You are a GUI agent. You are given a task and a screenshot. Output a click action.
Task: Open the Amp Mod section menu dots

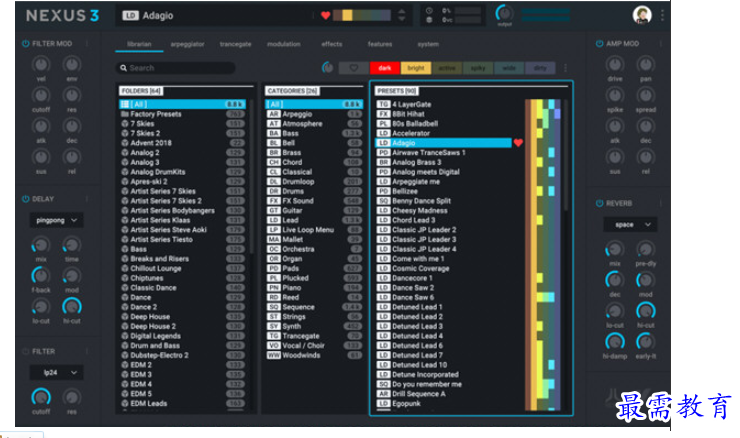[661, 43]
